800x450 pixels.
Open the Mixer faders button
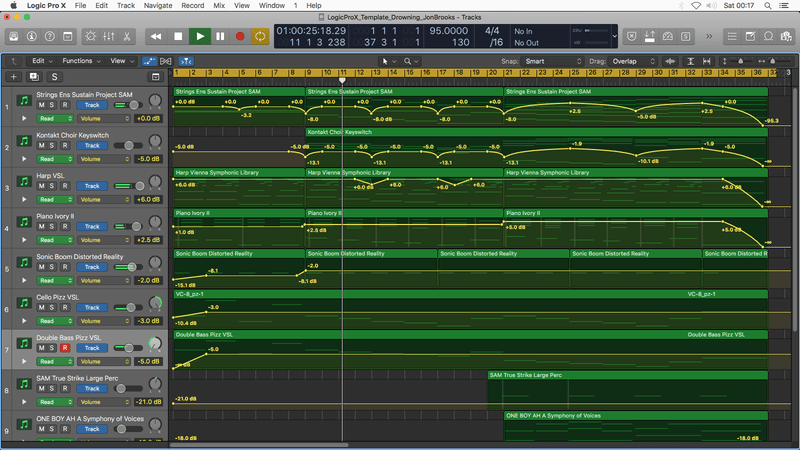coord(109,36)
